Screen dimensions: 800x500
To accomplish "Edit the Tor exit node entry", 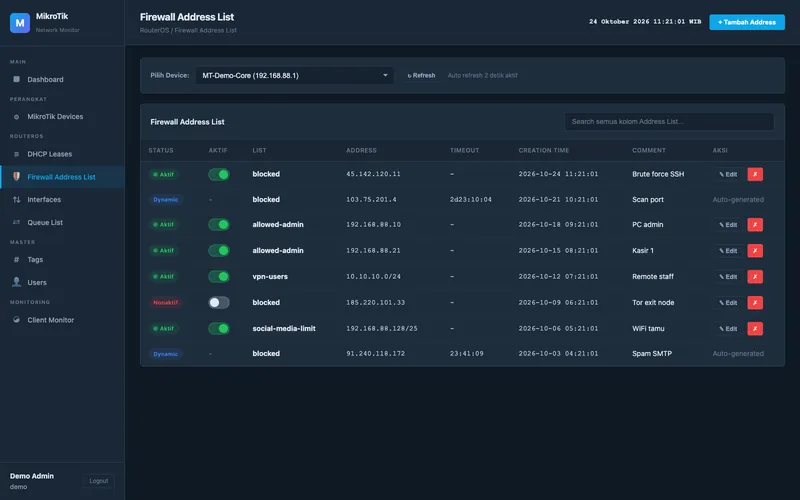I will [x=728, y=303].
